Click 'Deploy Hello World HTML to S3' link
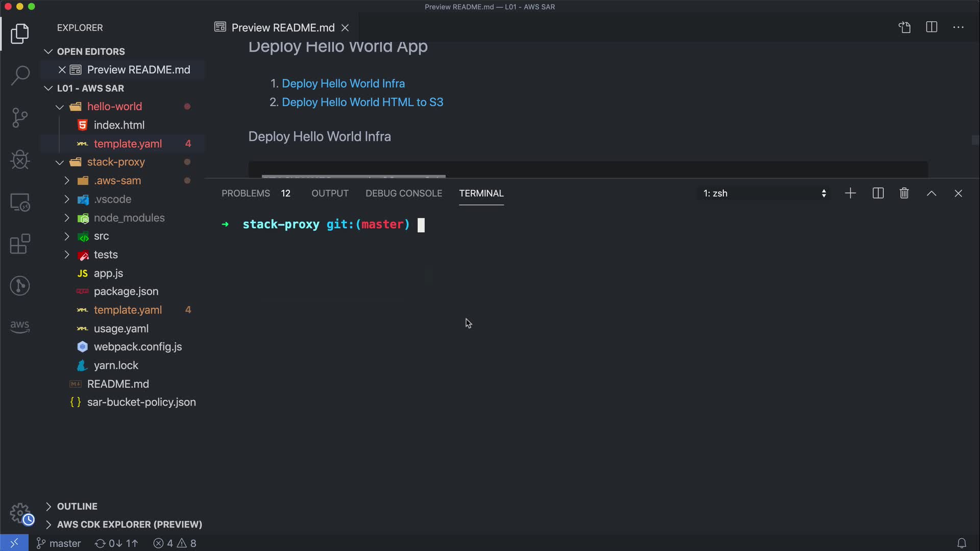The height and width of the screenshot is (551, 980). coord(362,103)
